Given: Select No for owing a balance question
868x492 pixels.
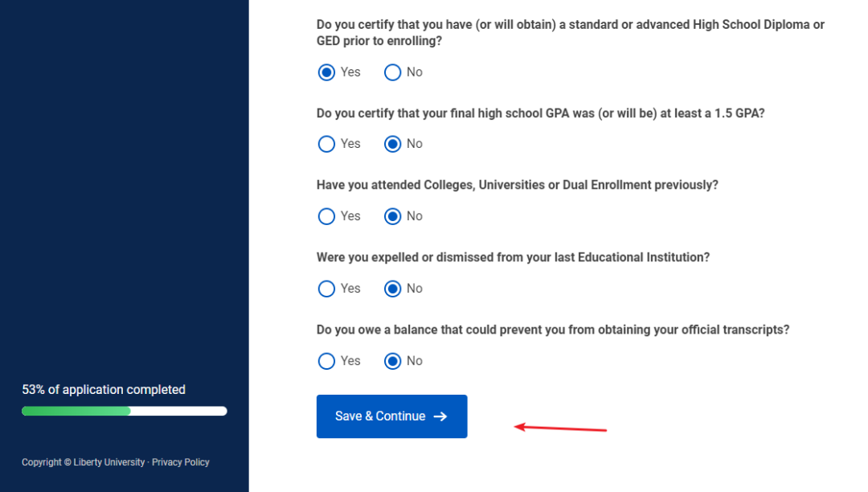Looking at the screenshot, I should pyautogui.click(x=392, y=362).
